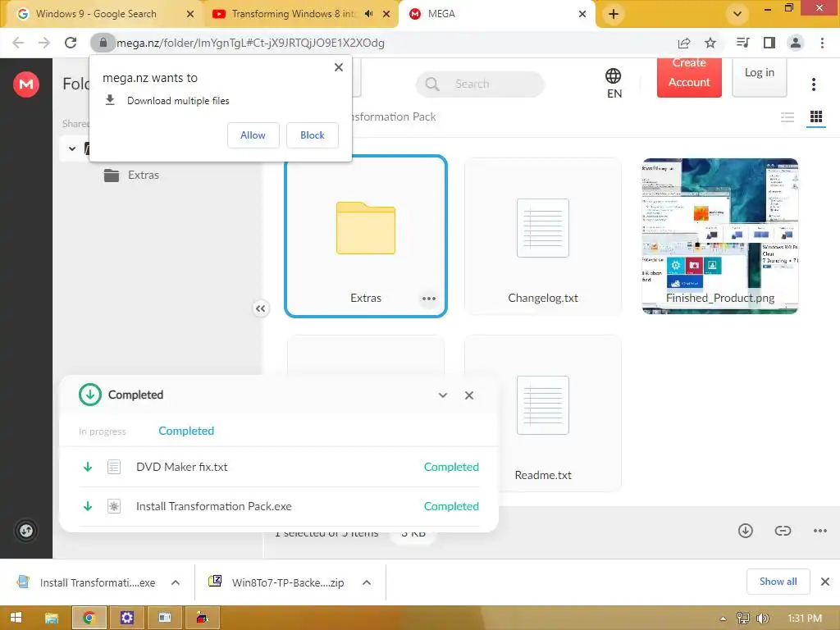Open File Explorer from taskbar

(x=52, y=618)
